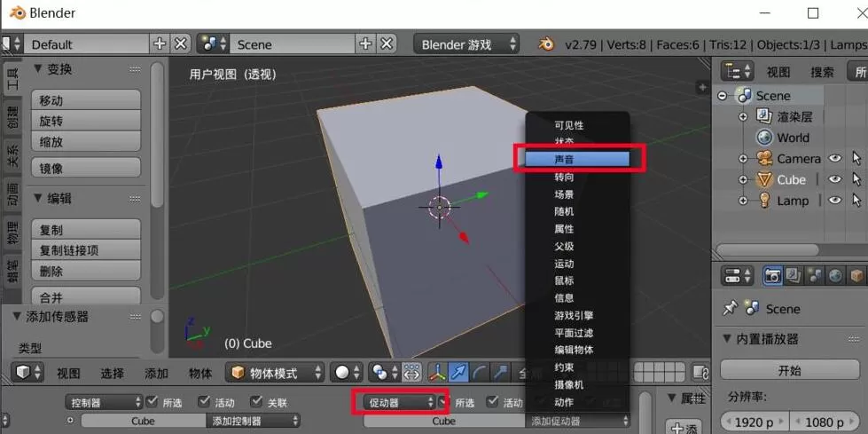Open the World properties globe tab
Image resolution: width=868 pixels, height=434 pixels.
click(x=835, y=275)
